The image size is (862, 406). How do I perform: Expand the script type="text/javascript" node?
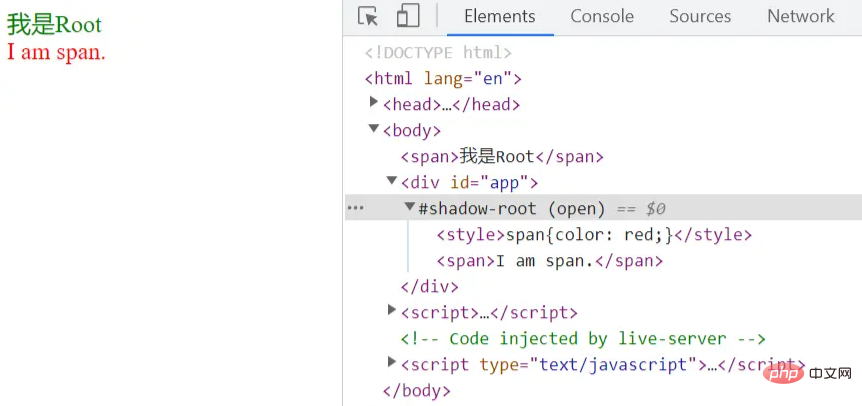click(x=392, y=363)
